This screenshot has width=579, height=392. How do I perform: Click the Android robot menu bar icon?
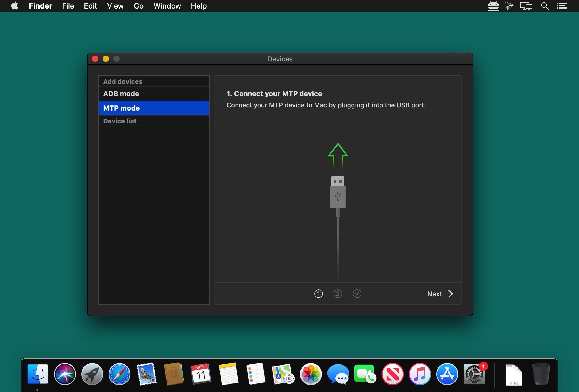[493, 6]
